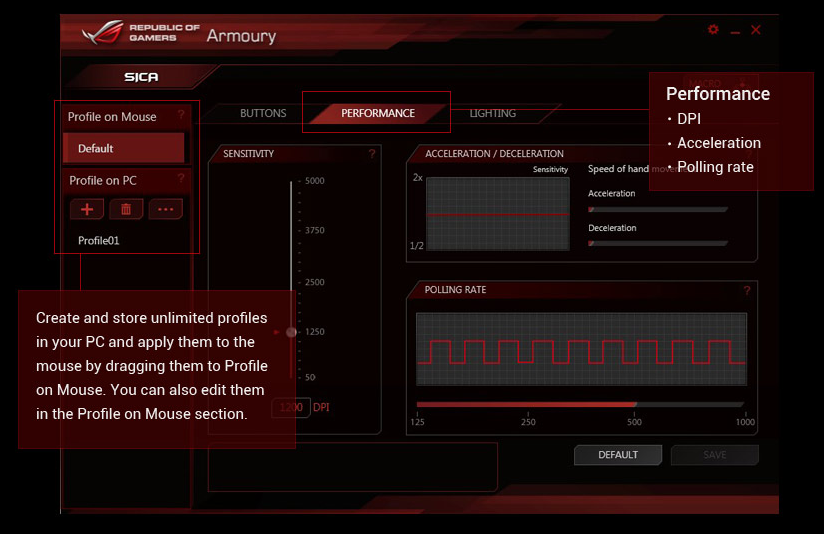
Task: Select Profile01 in Profile on PC
Action: pos(99,241)
